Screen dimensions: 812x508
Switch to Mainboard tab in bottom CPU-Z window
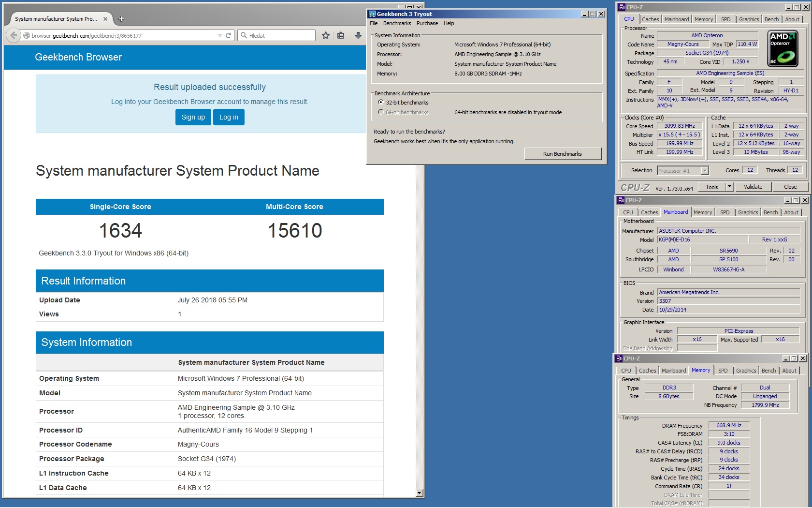[x=674, y=371]
